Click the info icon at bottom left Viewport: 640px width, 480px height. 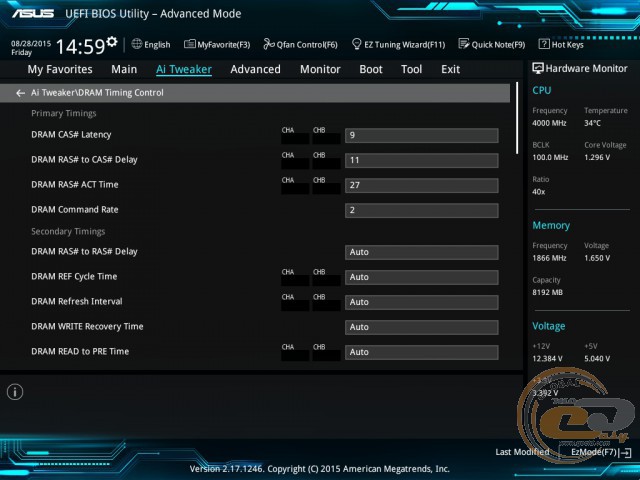[15, 392]
